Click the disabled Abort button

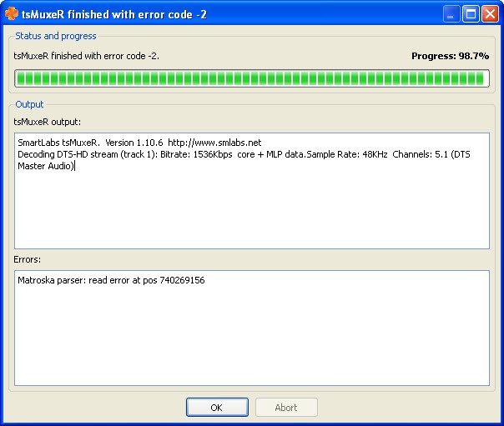coord(286,407)
